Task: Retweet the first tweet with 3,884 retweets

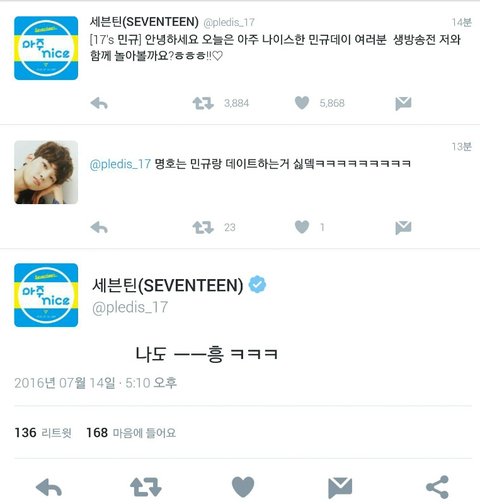Action: [x=203, y=103]
